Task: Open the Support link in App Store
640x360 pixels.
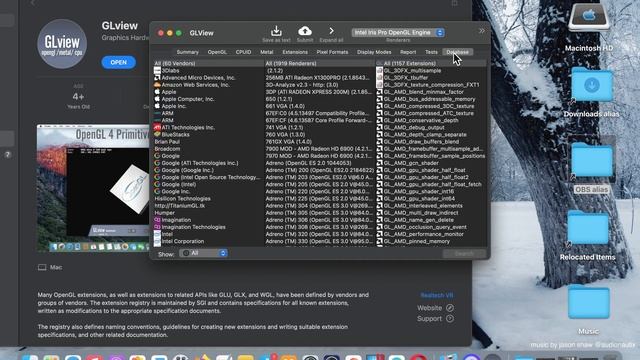Action: 435,319
